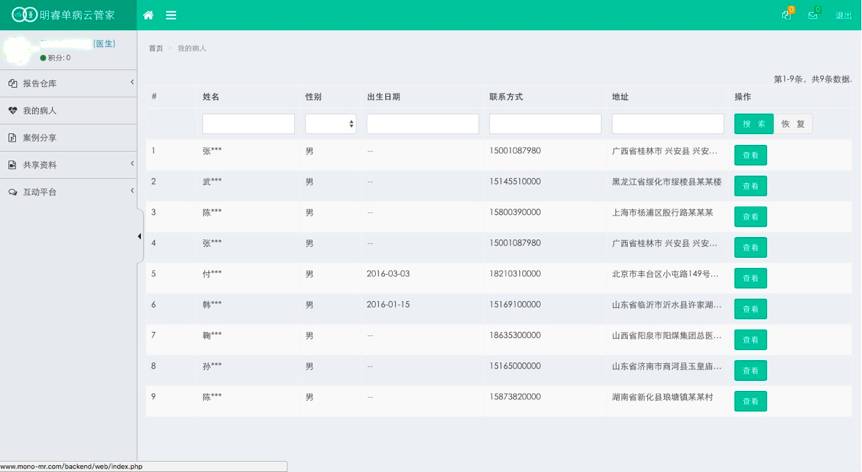Screen dimensions: 862x472
Task: Expand the 报告仓库 sidebar menu
Action: 68,83
